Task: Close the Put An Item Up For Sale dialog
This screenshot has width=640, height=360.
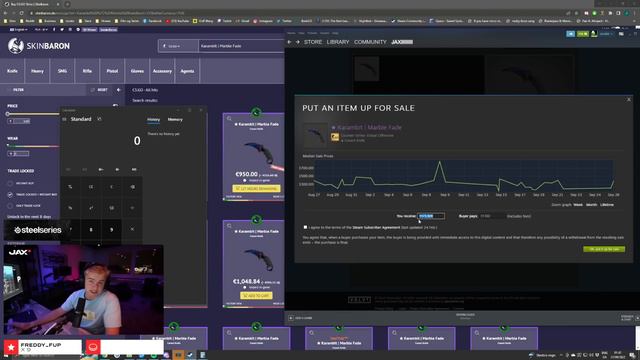Action: click(629, 100)
